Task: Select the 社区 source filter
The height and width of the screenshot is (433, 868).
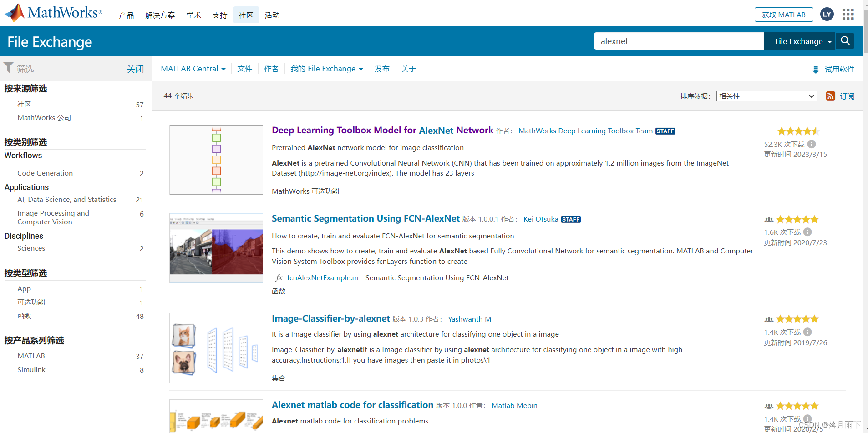Action: [24, 105]
